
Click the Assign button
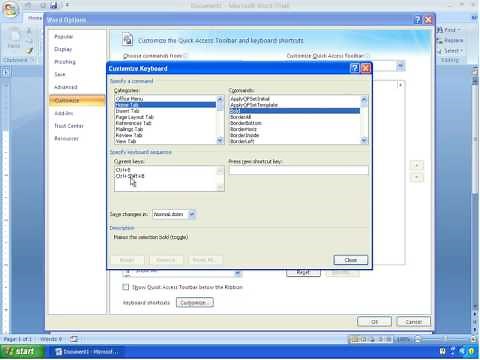(127, 260)
